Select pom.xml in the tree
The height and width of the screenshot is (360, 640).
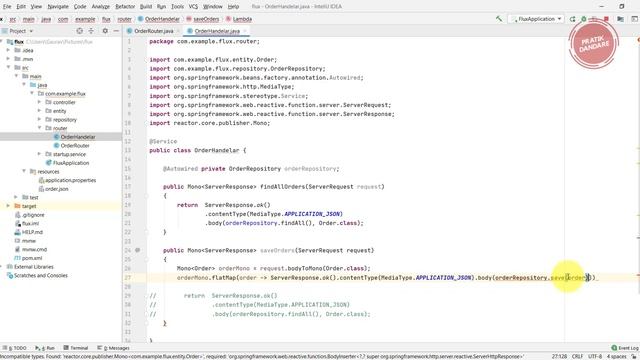coord(32,258)
